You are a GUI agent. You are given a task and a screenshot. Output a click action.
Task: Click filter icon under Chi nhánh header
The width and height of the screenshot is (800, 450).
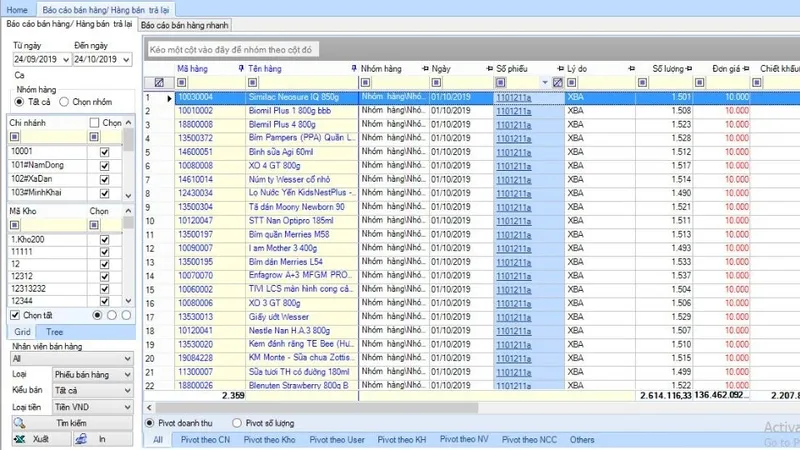coord(14,136)
